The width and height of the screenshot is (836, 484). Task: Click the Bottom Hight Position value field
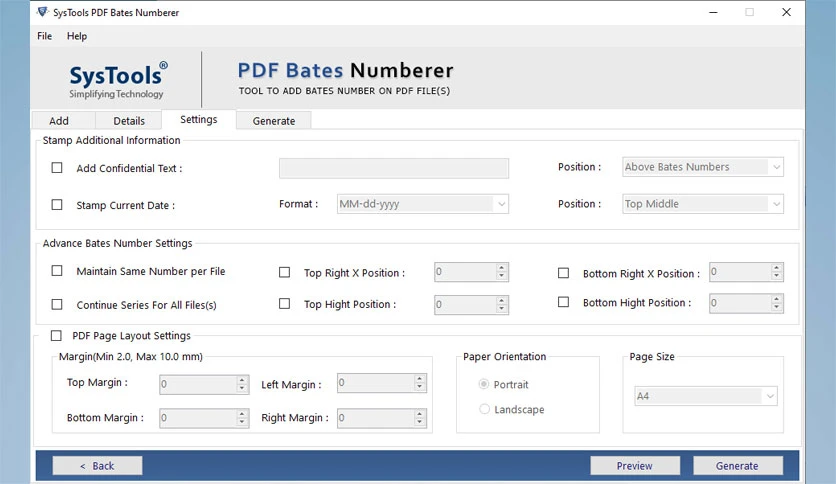pyautogui.click(x=739, y=303)
